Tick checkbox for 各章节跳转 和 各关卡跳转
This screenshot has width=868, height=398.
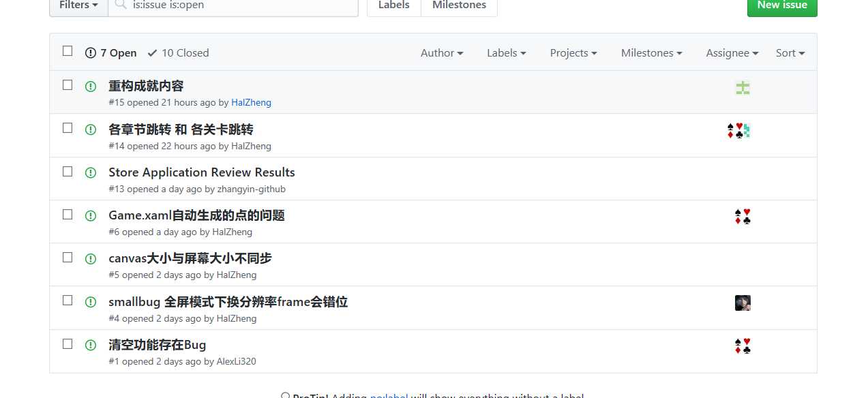pos(68,127)
